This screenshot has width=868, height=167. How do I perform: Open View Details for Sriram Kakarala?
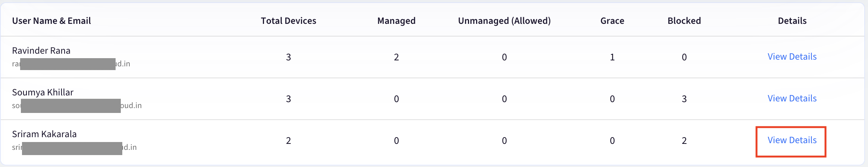(x=792, y=140)
